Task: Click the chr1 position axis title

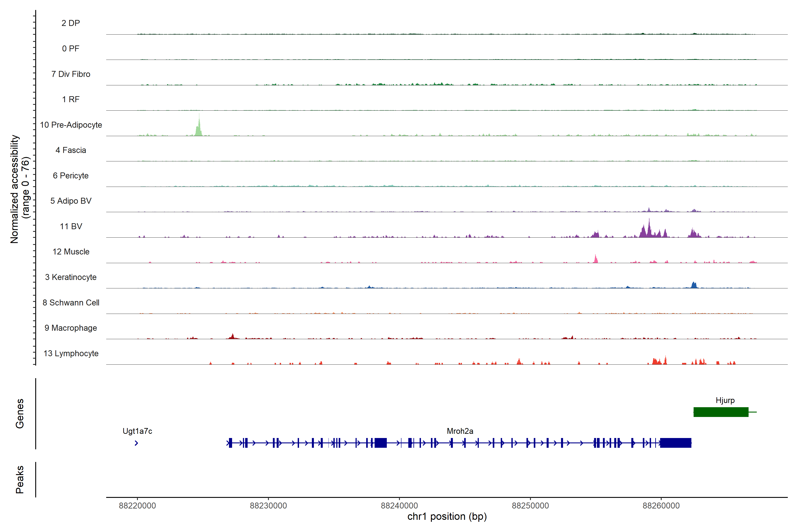Action: 447,517
